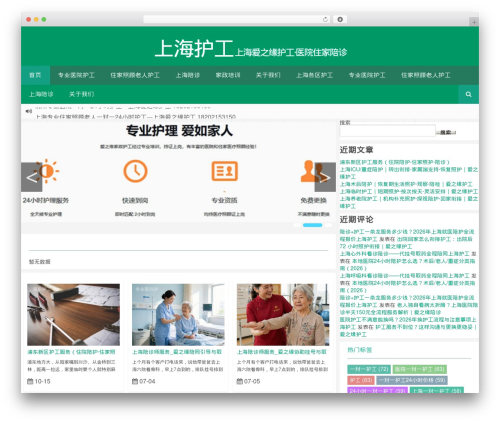Open recent article 上海临时护工

(x=409, y=191)
